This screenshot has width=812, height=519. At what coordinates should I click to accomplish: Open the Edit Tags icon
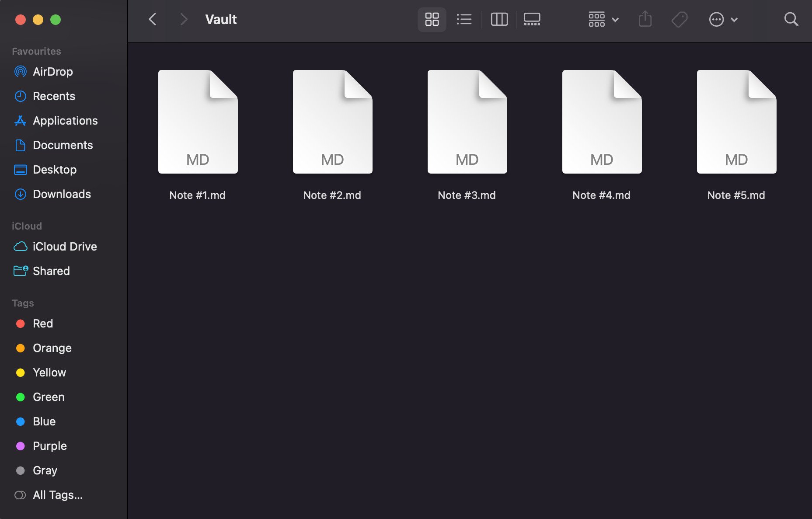(x=679, y=19)
